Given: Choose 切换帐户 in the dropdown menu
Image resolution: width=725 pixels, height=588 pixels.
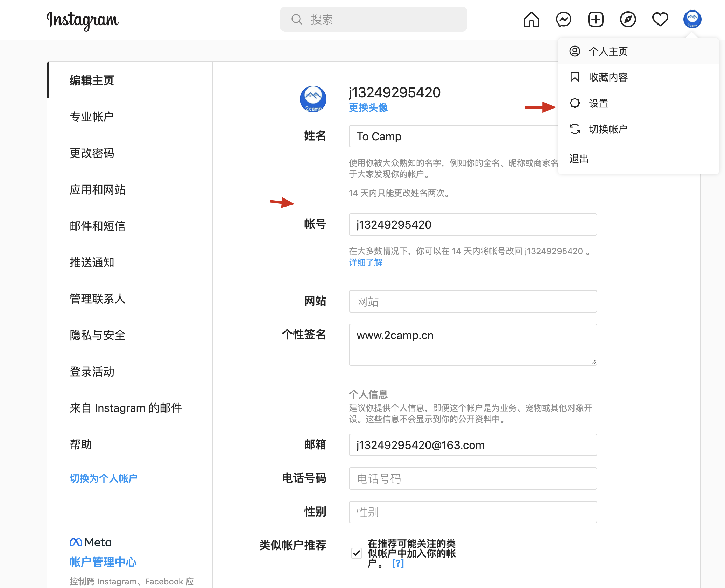Looking at the screenshot, I should coord(608,129).
